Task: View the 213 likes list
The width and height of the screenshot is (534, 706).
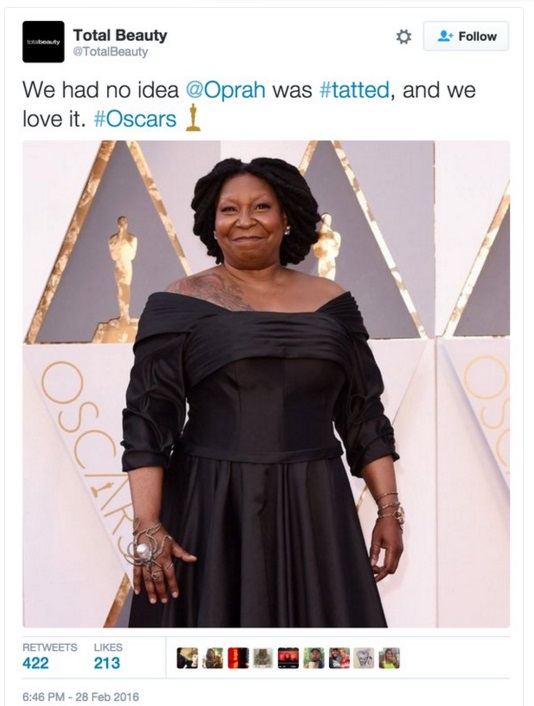Action: coord(108,656)
